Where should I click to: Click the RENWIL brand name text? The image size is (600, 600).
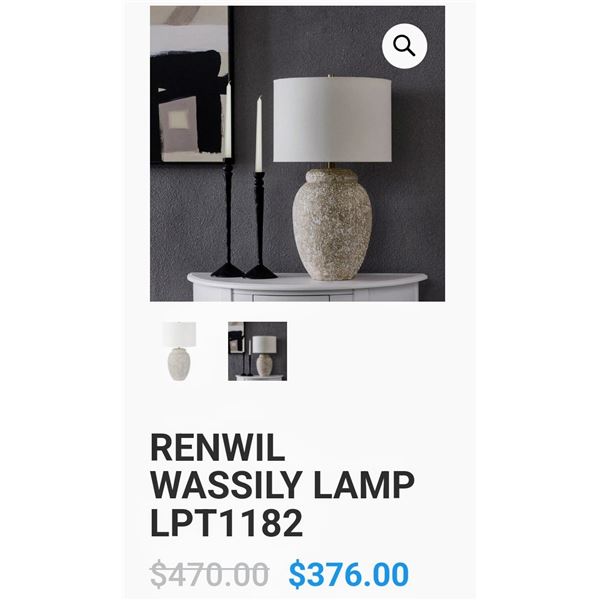[x=218, y=448]
